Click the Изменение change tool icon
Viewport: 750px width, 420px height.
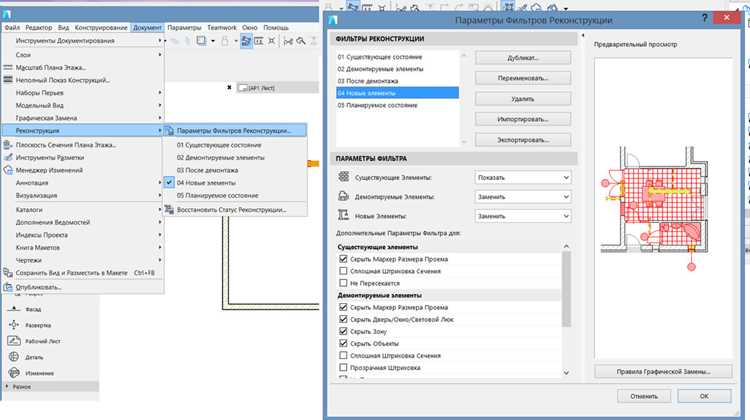pos(14,373)
